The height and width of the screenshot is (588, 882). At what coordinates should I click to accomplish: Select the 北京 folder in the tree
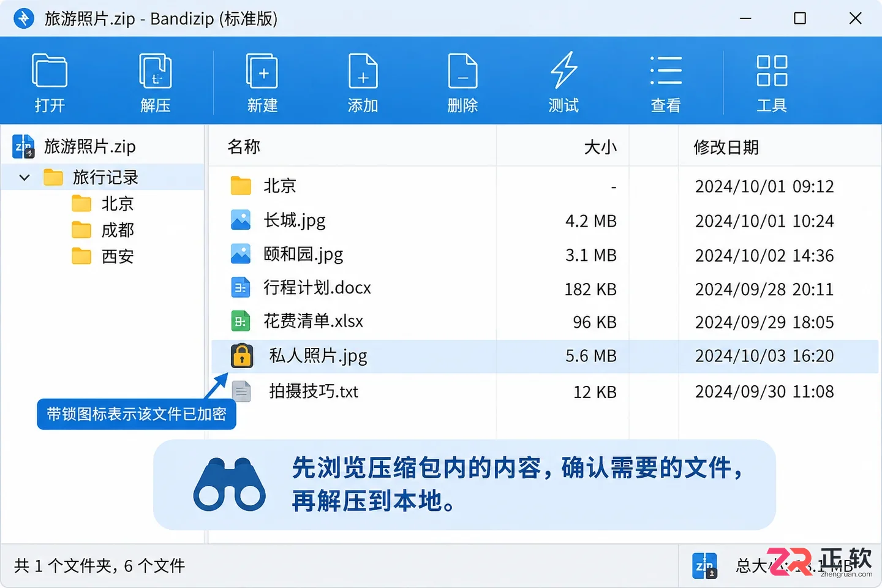(118, 203)
